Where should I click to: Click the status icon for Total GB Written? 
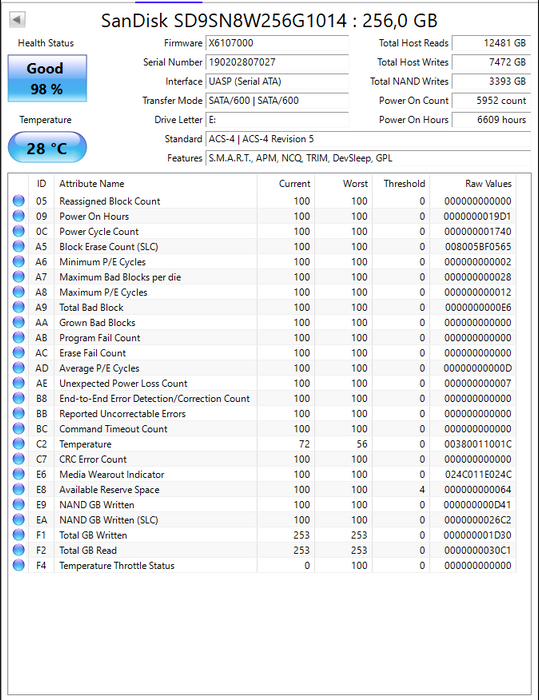[x=19, y=535]
